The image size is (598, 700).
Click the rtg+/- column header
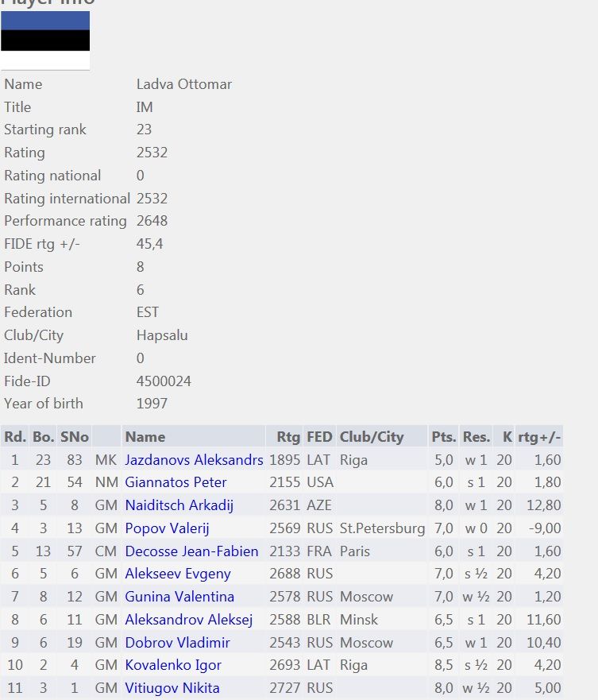pos(539,437)
